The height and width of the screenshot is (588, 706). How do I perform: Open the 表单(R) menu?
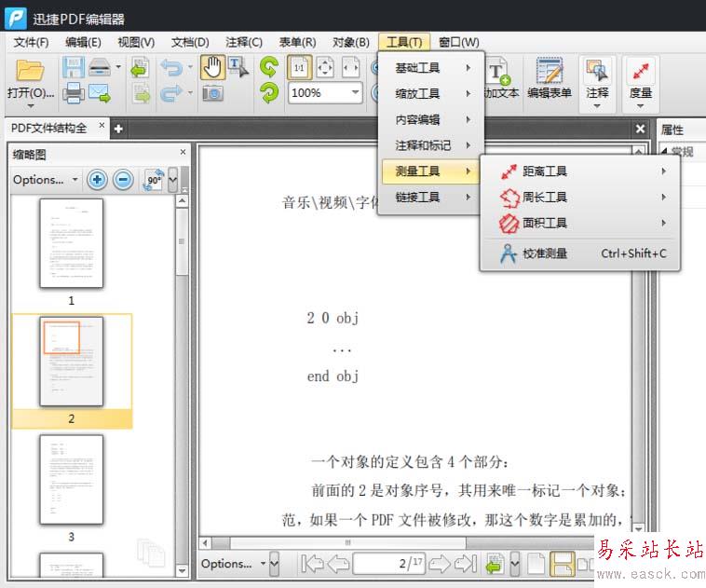(297, 43)
